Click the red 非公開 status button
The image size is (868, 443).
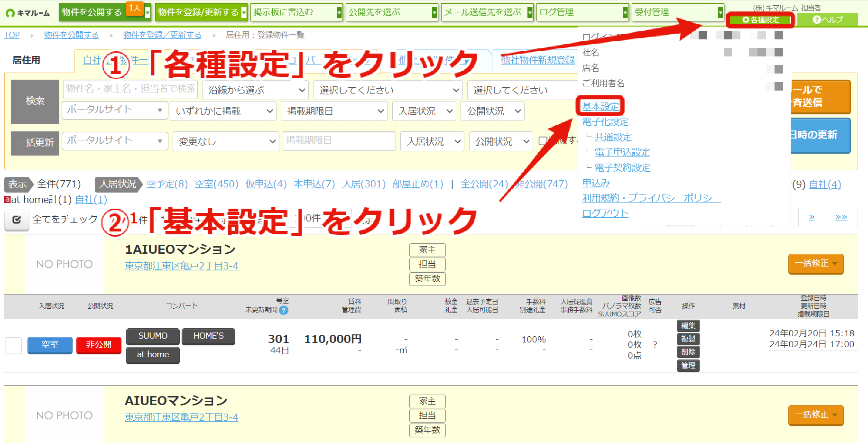99,345
